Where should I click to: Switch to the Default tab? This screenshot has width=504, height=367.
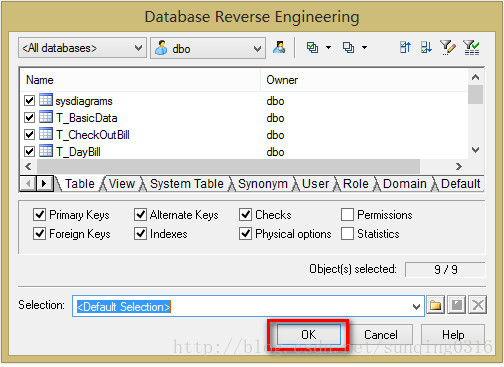pos(460,184)
